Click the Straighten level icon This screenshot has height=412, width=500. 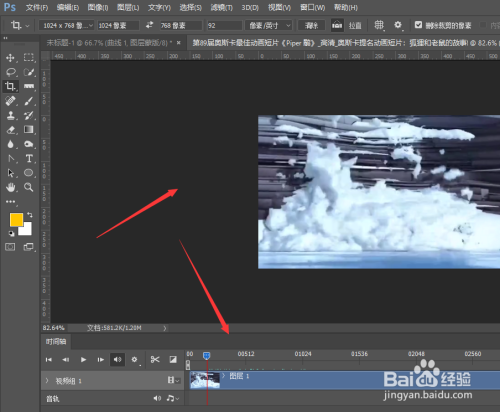tap(337, 25)
